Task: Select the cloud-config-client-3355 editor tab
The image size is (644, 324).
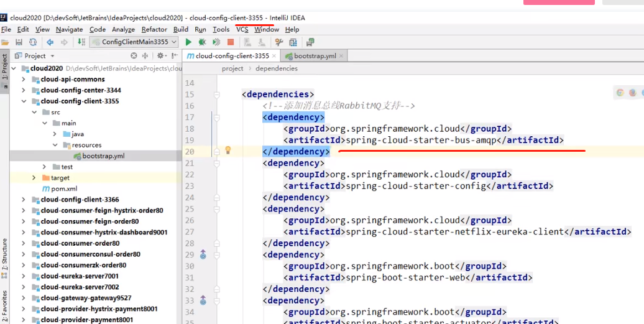Action: coord(232,56)
